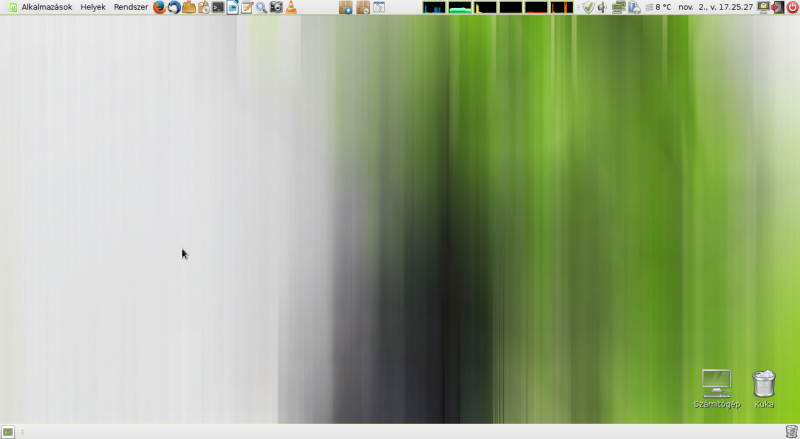Open the Helyek menu

[x=93, y=7]
